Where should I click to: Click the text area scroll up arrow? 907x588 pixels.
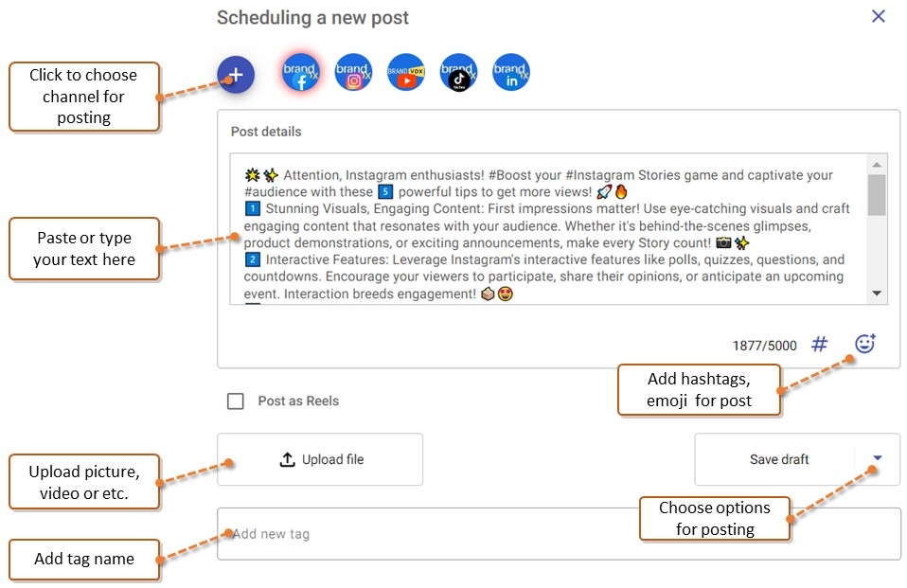(x=877, y=165)
